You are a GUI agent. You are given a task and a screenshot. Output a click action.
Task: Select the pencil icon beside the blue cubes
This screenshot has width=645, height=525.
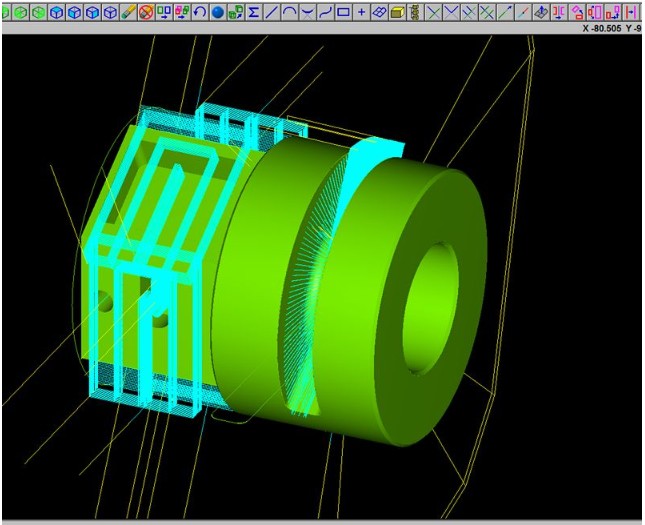[127, 12]
